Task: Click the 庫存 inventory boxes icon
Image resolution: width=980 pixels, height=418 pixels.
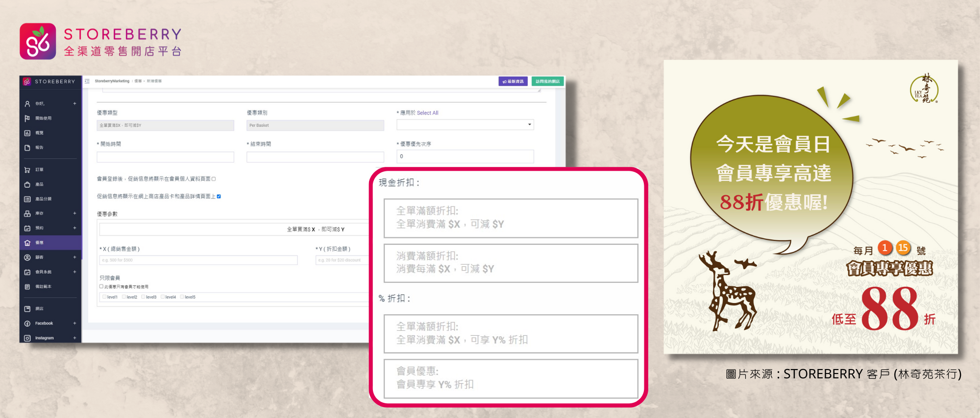Action: (27, 213)
